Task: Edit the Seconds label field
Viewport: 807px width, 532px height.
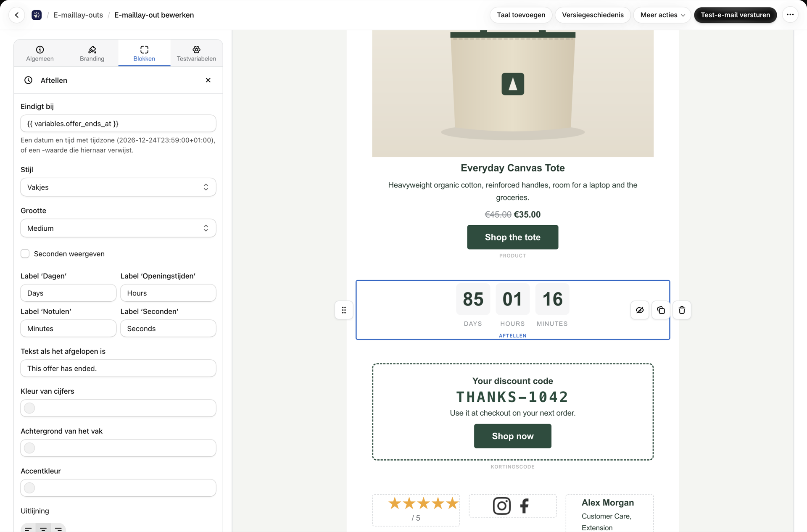Action: (x=168, y=329)
